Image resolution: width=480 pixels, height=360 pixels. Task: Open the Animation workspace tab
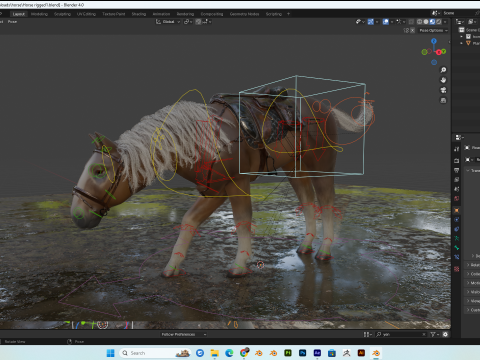[x=161, y=14]
